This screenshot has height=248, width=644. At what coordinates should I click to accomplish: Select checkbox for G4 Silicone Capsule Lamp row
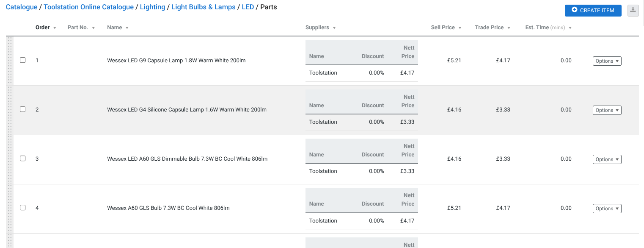(23, 109)
